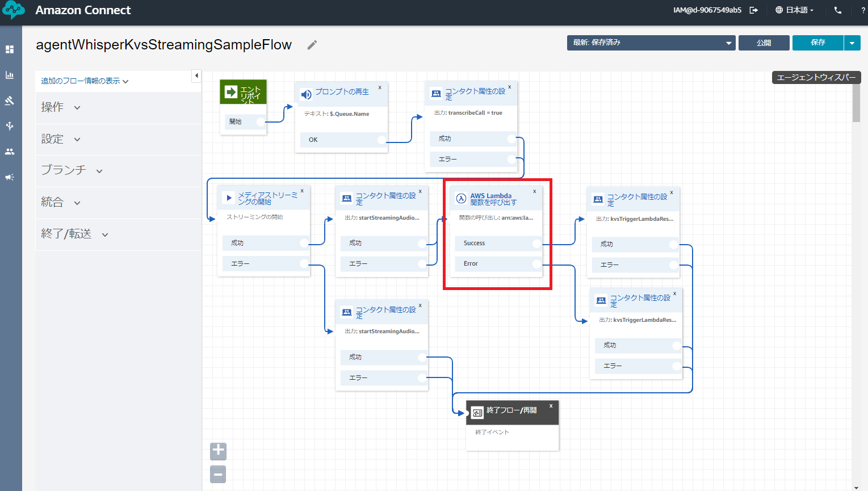Screen dimensions: 868x491
Task: Zoom out with the minus button on canvas
Action: tap(218, 474)
